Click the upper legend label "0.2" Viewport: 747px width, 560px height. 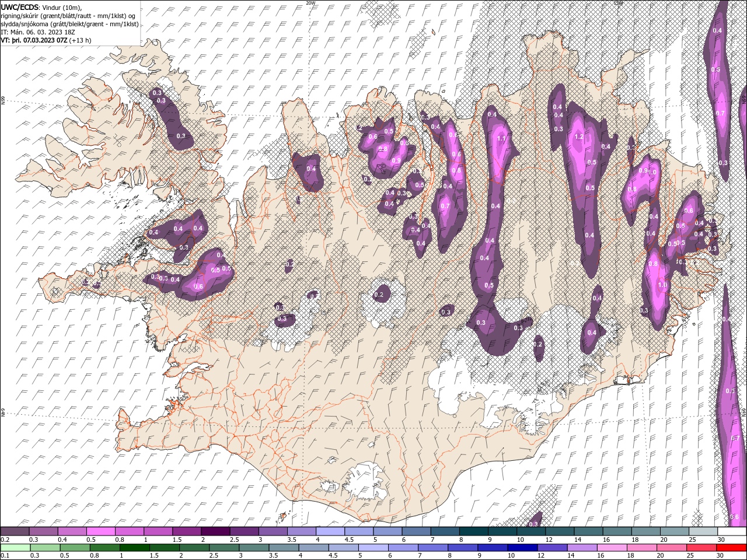coord(5,540)
